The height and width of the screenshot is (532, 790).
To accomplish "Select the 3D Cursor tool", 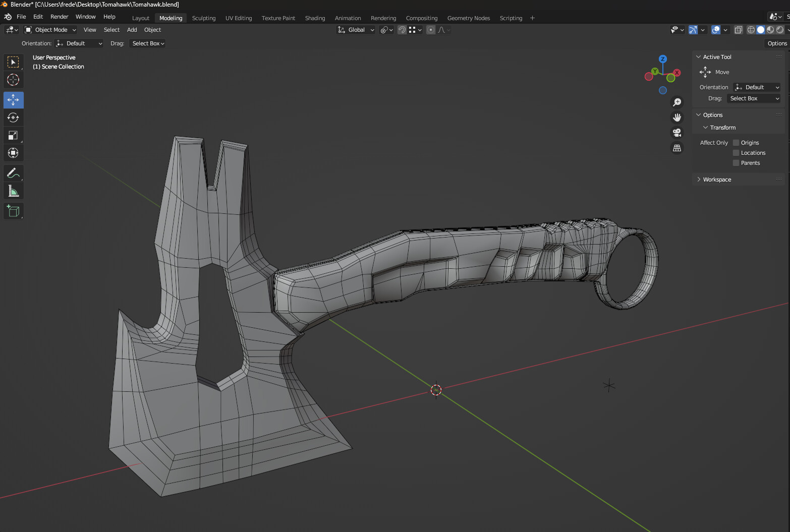I will 13,80.
